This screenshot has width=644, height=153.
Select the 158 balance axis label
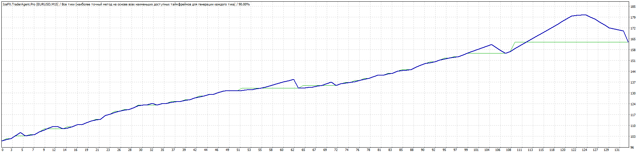(633, 50)
